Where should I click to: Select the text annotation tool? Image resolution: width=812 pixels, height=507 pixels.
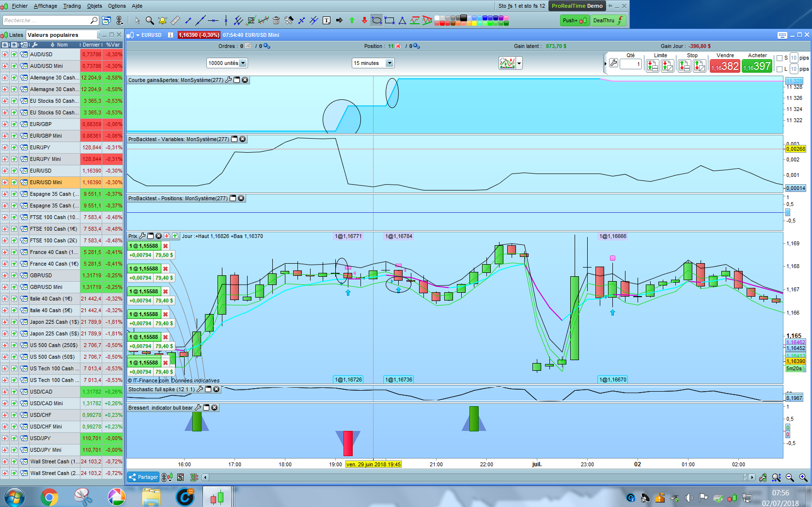point(327,20)
